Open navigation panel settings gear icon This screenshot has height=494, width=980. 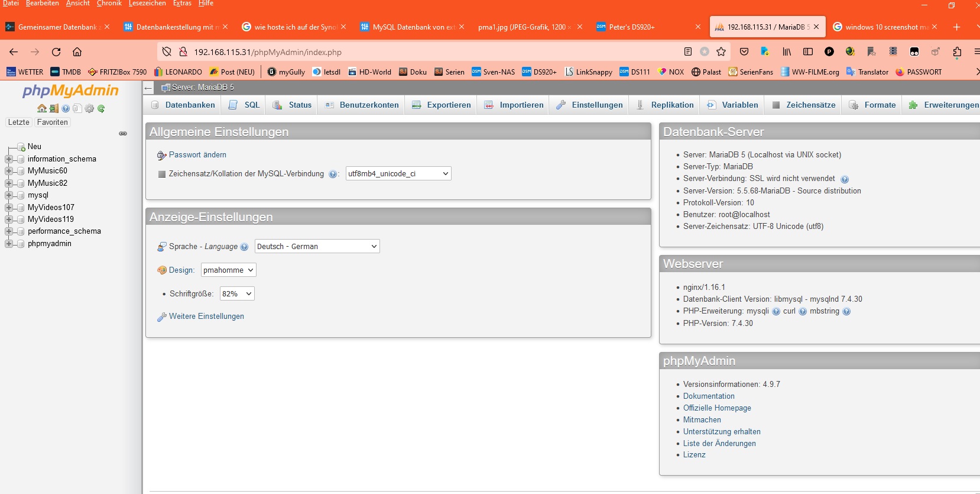coord(89,109)
